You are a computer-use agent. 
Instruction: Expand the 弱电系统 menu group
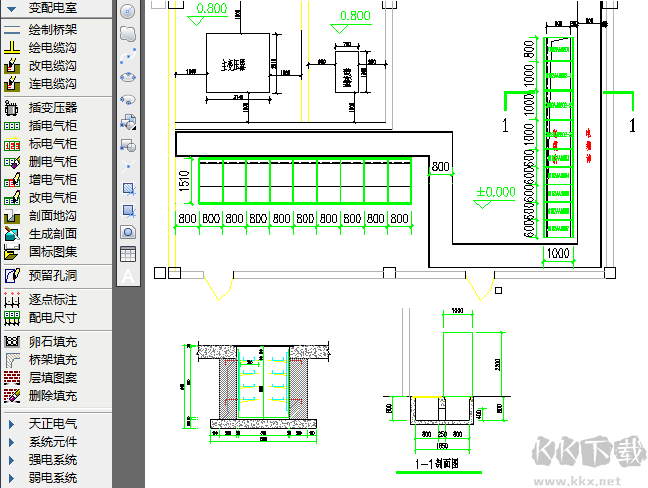pos(12,478)
